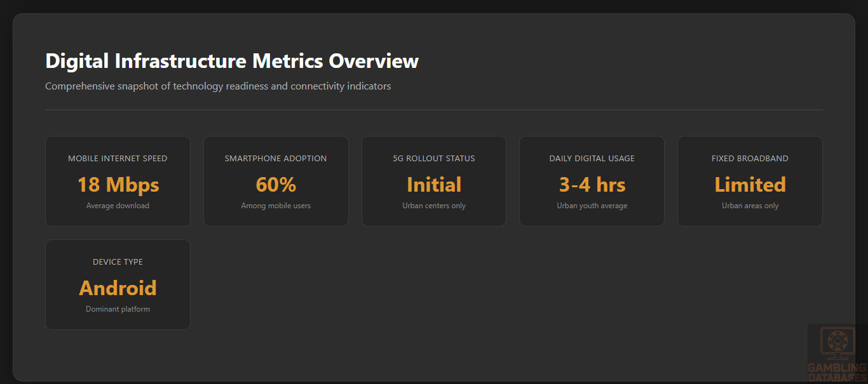Click the Initial status value
The image size is (868, 384).
click(434, 185)
